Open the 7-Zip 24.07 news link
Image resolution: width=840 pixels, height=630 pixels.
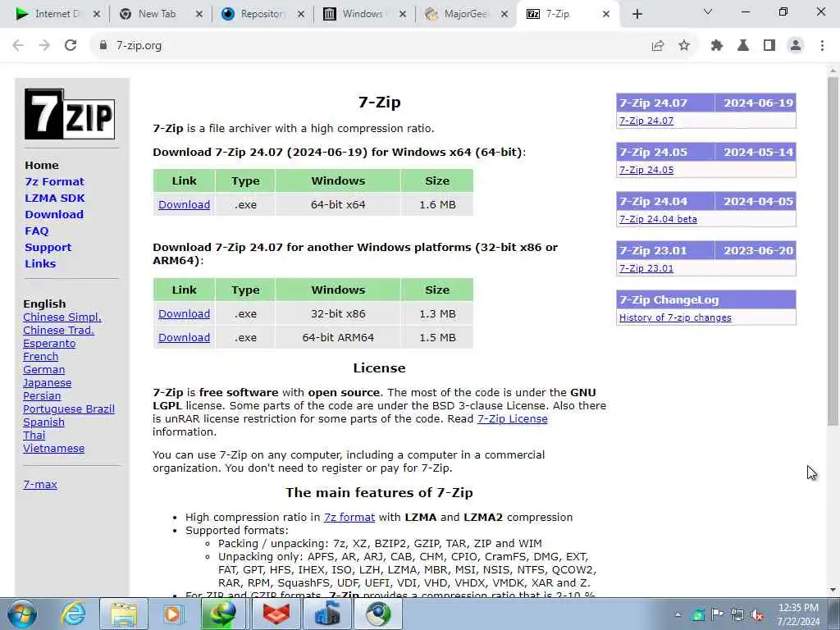646,121
